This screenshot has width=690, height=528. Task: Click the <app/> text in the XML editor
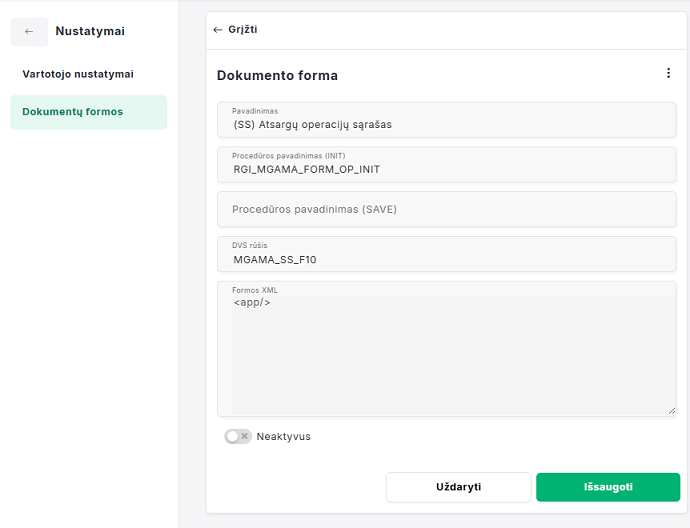pyautogui.click(x=252, y=302)
